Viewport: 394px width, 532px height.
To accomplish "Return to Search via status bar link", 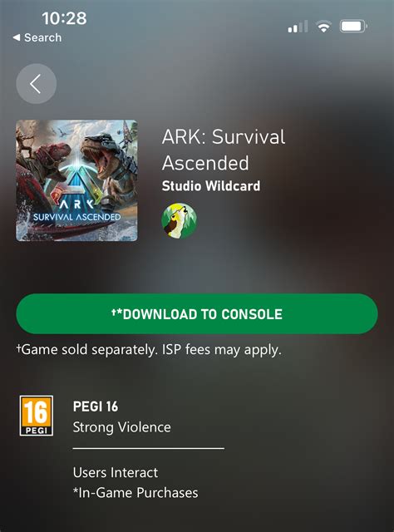I will click(x=37, y=37).
